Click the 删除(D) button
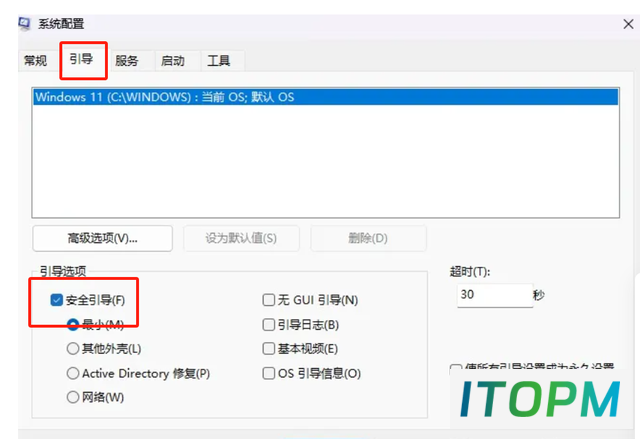This screenshot has height=439, width=640. pyautogui.click(x=368, y=238)
